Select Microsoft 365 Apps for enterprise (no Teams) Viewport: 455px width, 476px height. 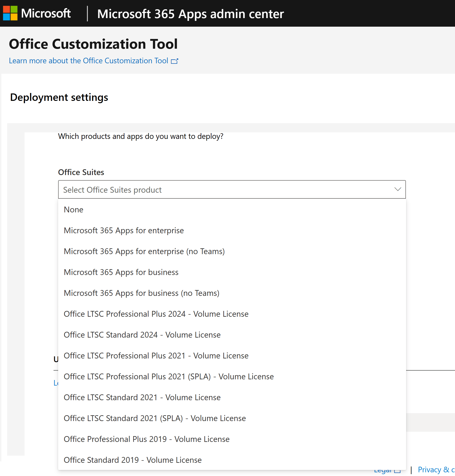point(232,251)
